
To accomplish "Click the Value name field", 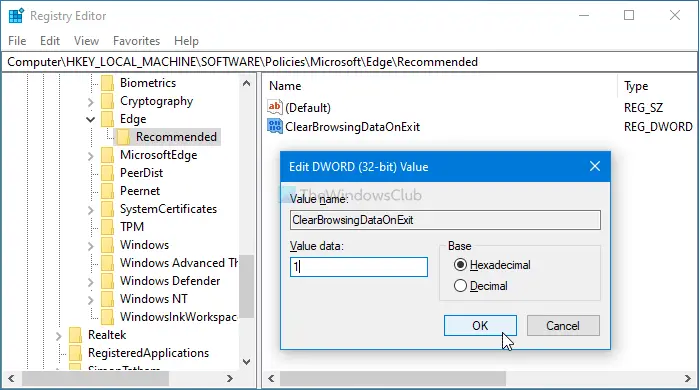I will pyautogui.click(x=445, y=220).
